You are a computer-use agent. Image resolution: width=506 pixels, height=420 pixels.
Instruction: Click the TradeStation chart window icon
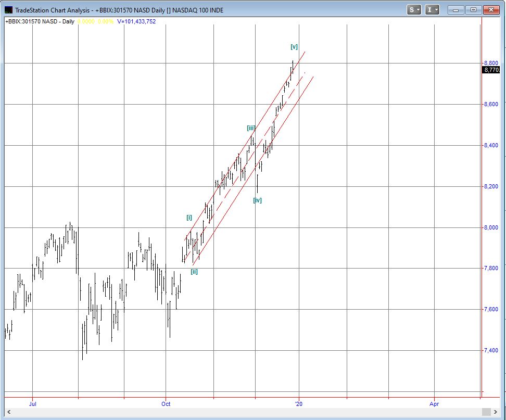[x=9, y=10]
